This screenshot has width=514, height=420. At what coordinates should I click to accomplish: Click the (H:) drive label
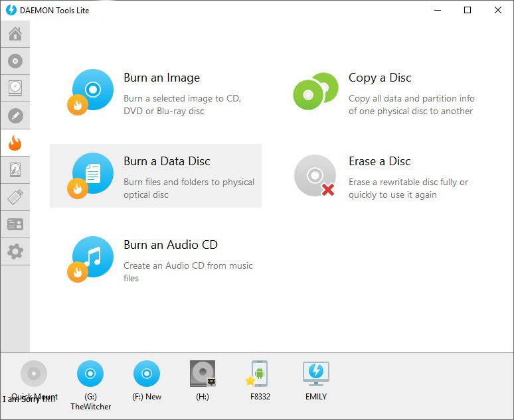(x=203, y=397)
